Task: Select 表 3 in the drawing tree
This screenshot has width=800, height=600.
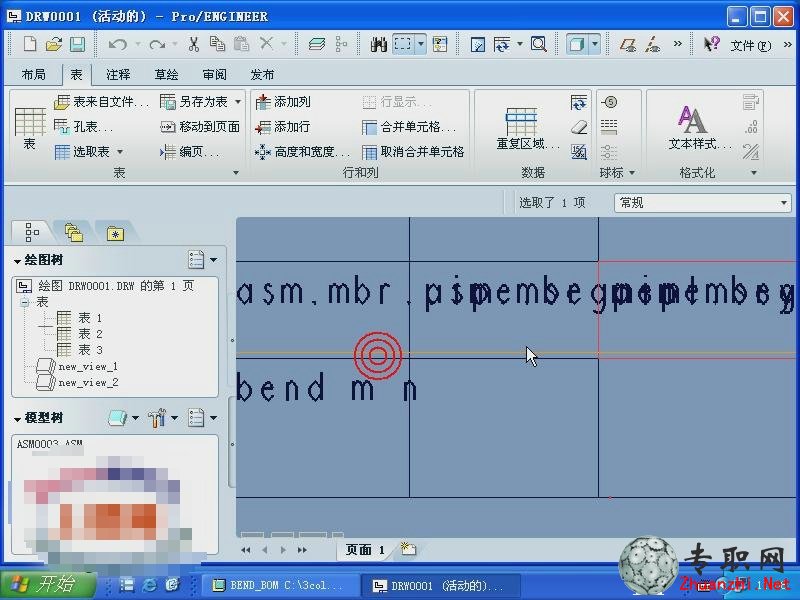Action: coord(79,349)
